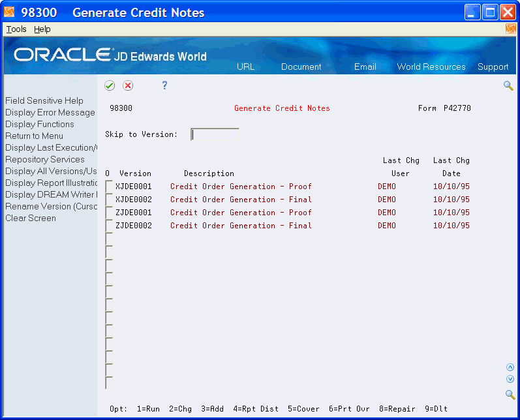Click the Email link in the banner
This screenshot has width=520, height=420.
(x=365, y=67)
